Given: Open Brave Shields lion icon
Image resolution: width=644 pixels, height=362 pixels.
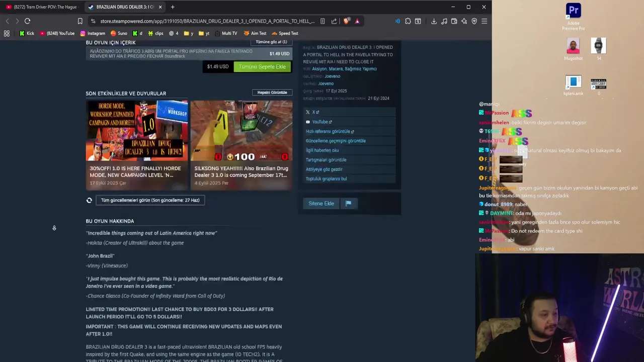Looking at the screenshot, I should point(346,21).
